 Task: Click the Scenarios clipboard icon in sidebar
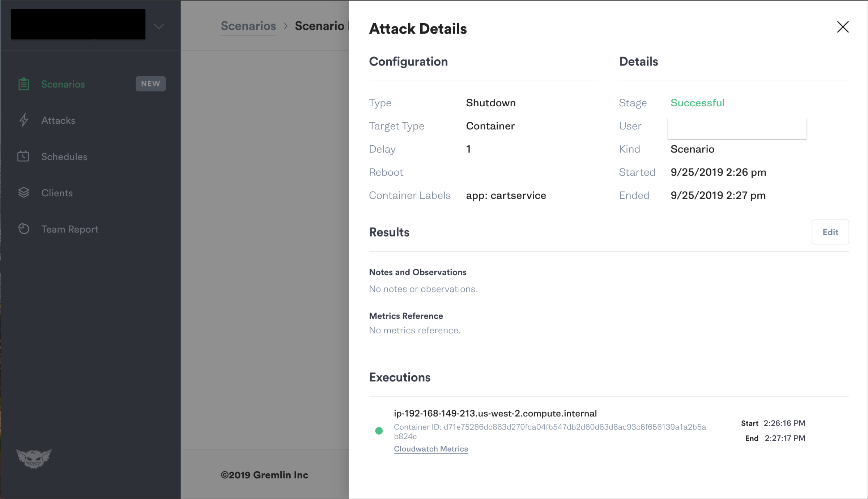tap(24, 84)
